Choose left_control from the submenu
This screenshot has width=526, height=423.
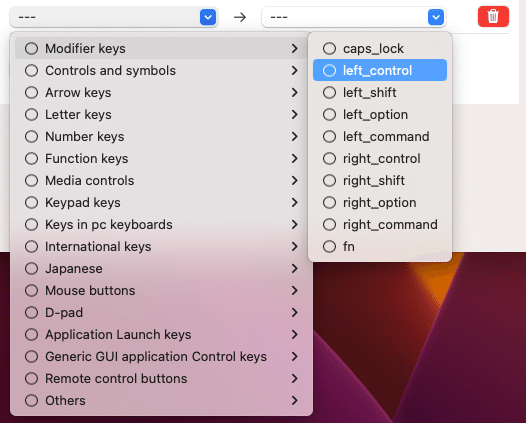pyautogui.click(x=380, y=70)
